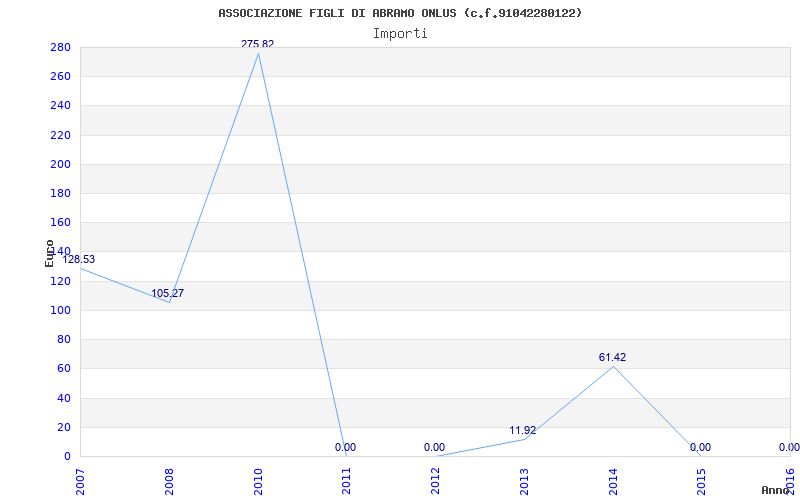The image size is (800, 500).
Task: Click the 2008 x-axis year label
Action: coord(169,482)
